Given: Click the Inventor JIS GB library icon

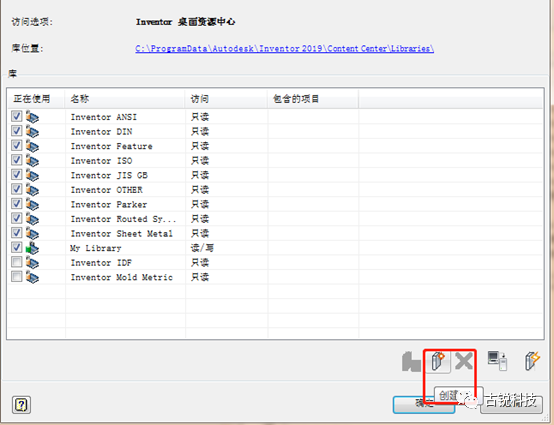Looking at the screenshot, I should [32, 175].
